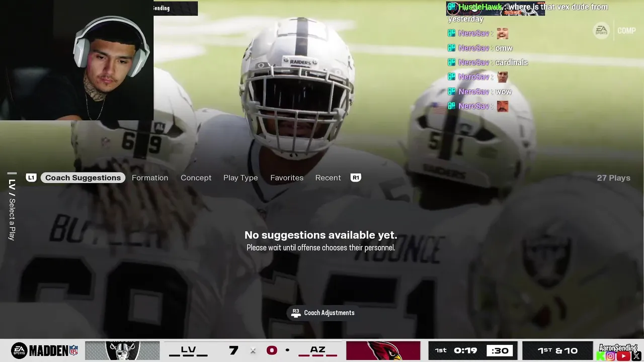Click the 1st quarter indicator

(441, 350)
